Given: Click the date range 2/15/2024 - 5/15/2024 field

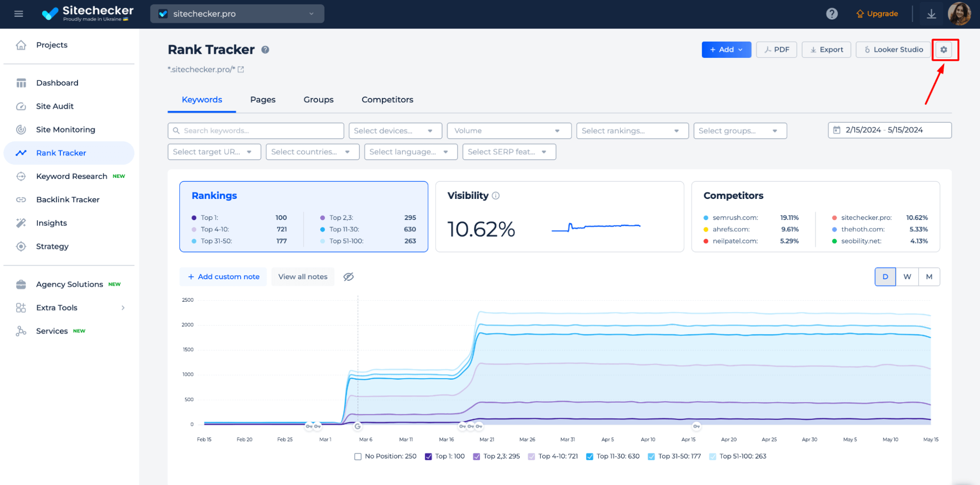Looking at the screenshot, I should [x=890, y=130].
